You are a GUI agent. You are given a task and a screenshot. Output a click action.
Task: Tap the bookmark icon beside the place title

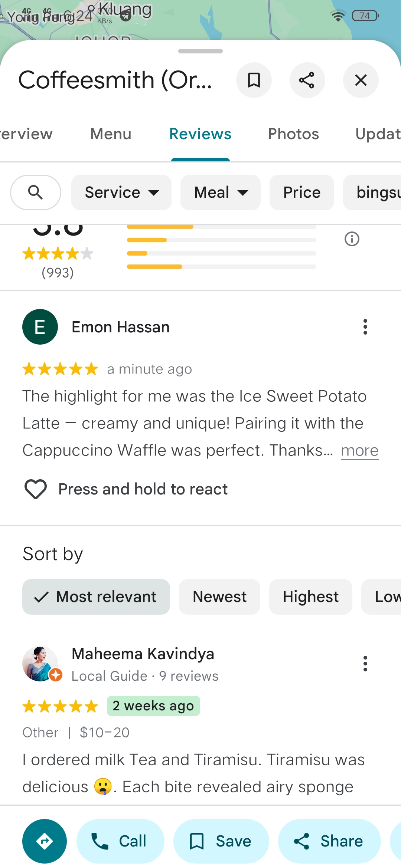click(x=254, y=80)
